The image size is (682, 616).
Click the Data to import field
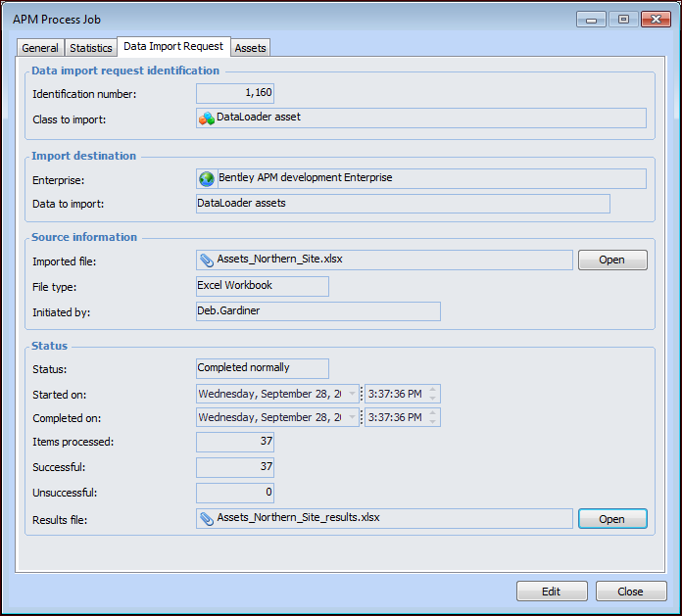pos(403,204)
